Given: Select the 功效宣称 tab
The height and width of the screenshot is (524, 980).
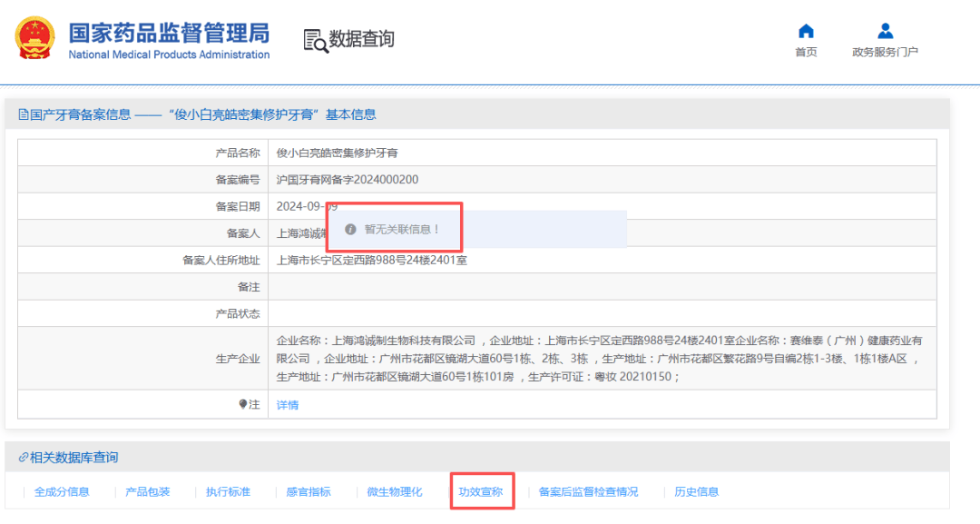Looking at the screenshot, I should (x=481, y=492).
